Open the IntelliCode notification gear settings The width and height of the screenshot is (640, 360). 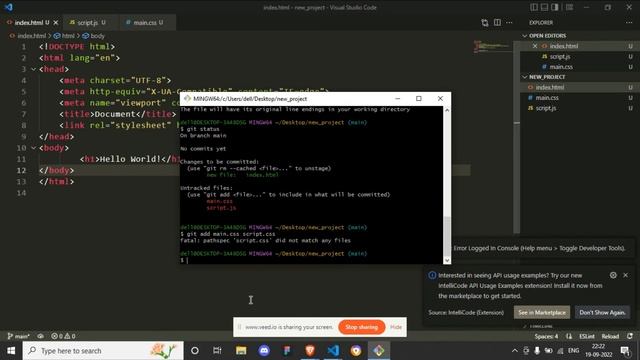pyautogui.click(x=613, y=275)
